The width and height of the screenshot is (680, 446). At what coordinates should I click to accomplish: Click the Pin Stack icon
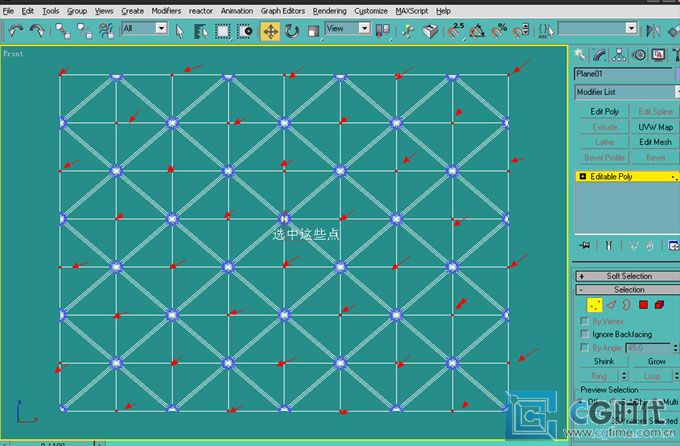[x=585, y=246]
